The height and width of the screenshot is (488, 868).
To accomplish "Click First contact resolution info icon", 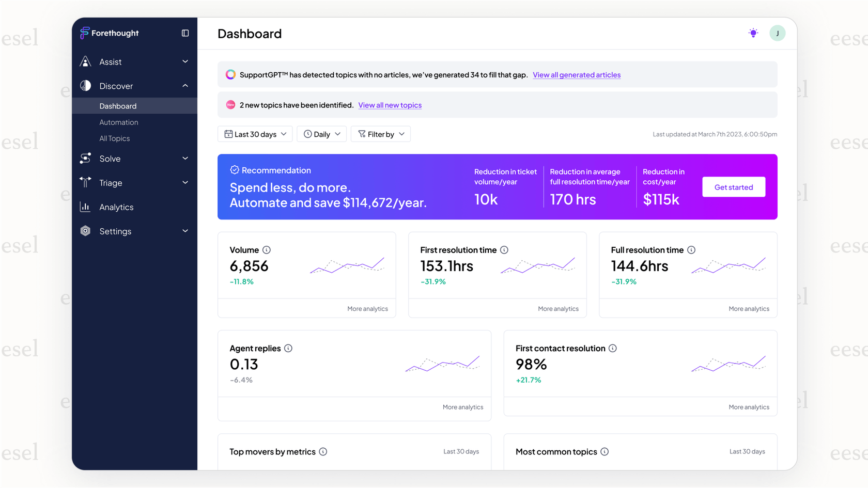I will pyautogui.click(x=613, y=349).
